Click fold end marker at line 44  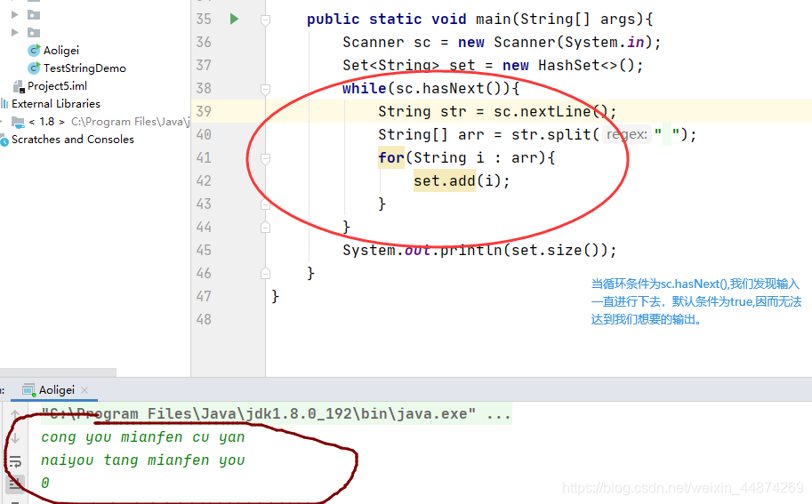pyautogui.click(x=265, y=227)
